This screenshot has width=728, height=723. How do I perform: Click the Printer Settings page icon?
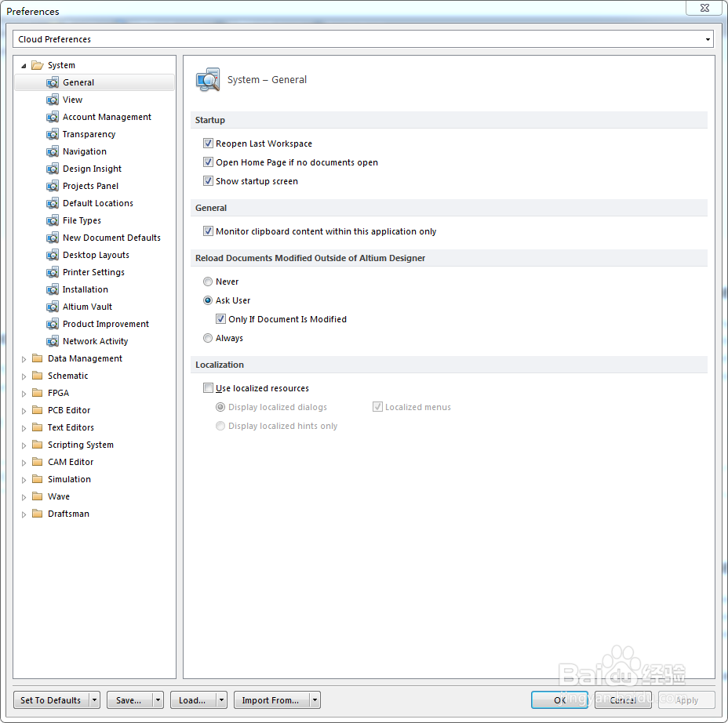(53, 272)
